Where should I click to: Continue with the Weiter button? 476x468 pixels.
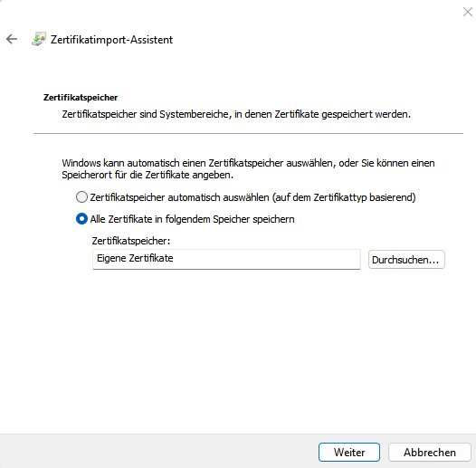click(x=349, y=453)
